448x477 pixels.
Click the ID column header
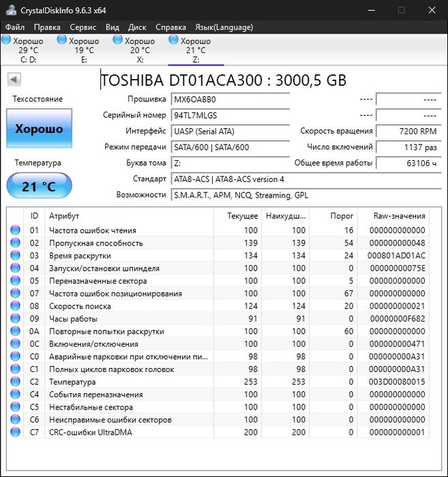point(34,216)
